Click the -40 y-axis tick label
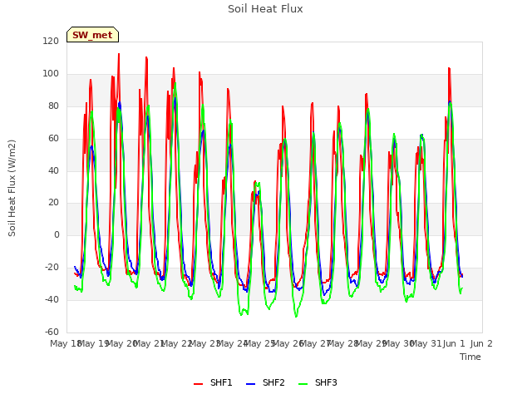This screenshot has width=532, height=399. tap(52, 299)
